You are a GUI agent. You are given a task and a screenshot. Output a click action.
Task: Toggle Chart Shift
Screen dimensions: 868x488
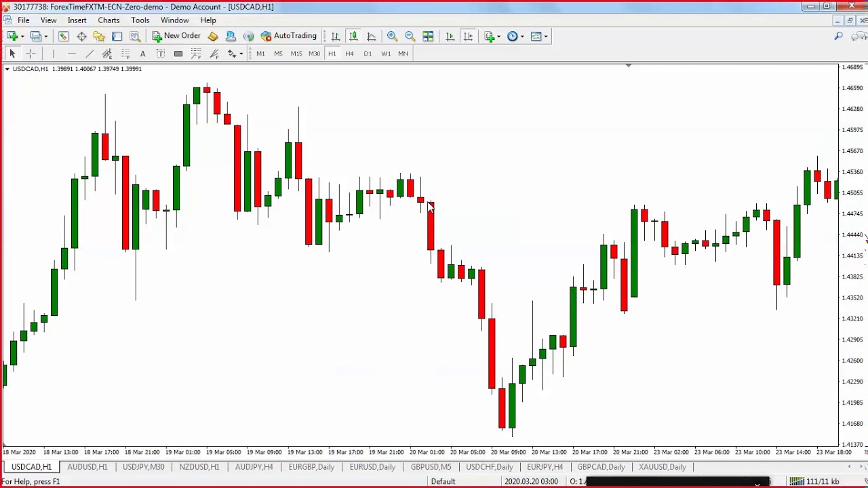pyautogui.click(x=468, y=36)
